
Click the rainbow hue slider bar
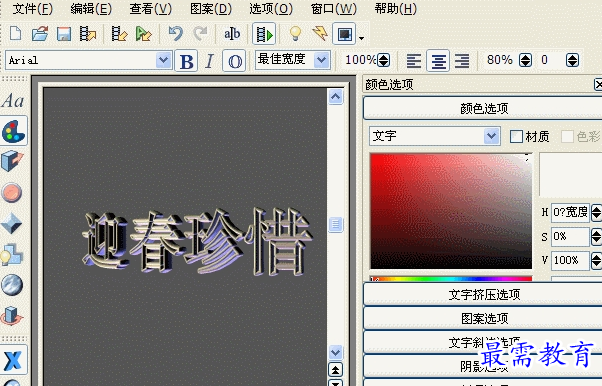click(451, 278)
